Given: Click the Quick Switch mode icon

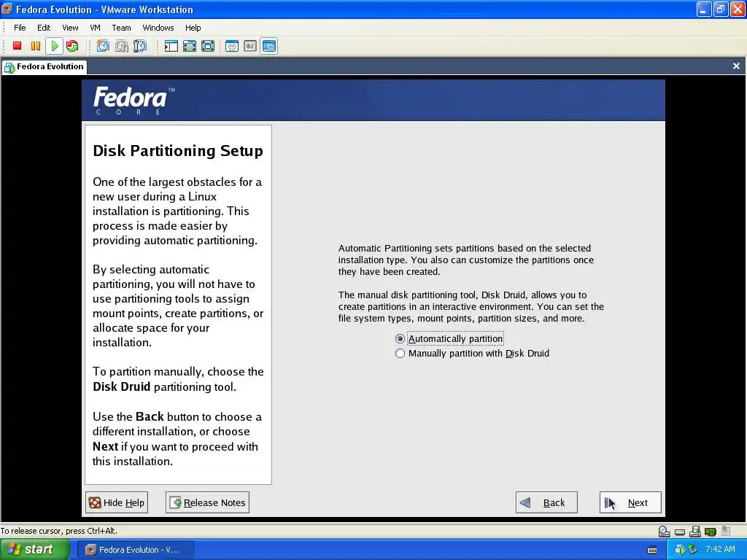Looking at the screenshot, I should click(x=190, y=46).
